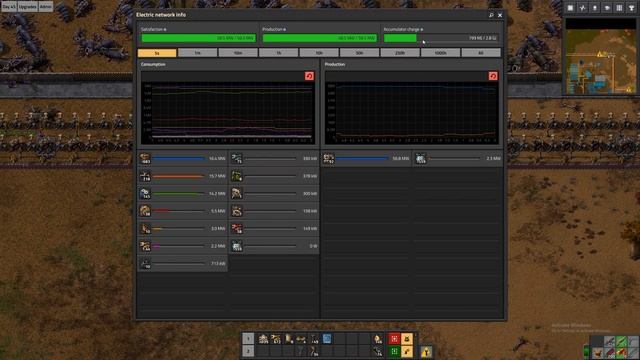Switch to the All time range tab
Screen dimensions: 640x360
click(481, 53)
